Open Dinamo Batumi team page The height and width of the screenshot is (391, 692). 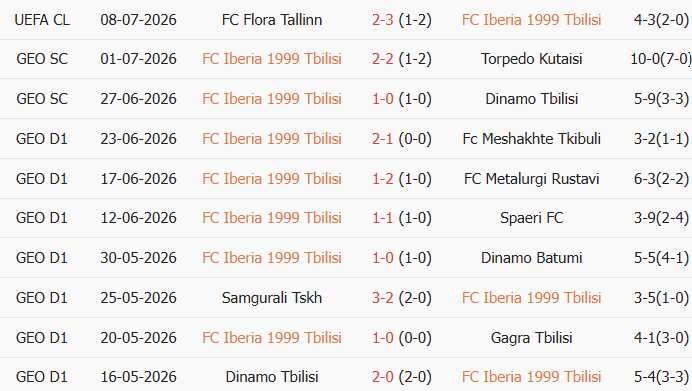531,258
